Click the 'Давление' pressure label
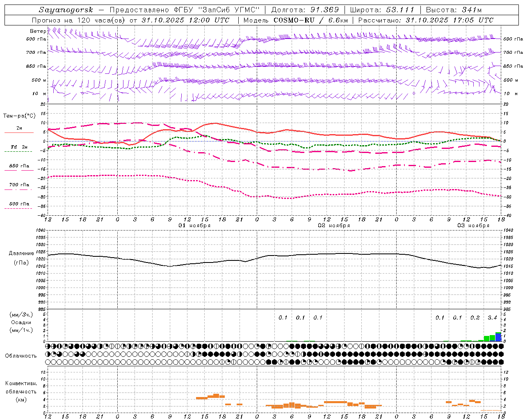525x420 pixels. pos(21,253)
